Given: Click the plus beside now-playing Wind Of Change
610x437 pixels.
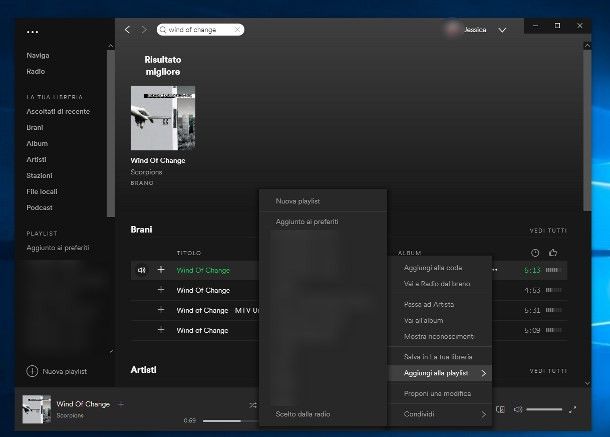Looking at the screenshot, I should pos(121,404).
